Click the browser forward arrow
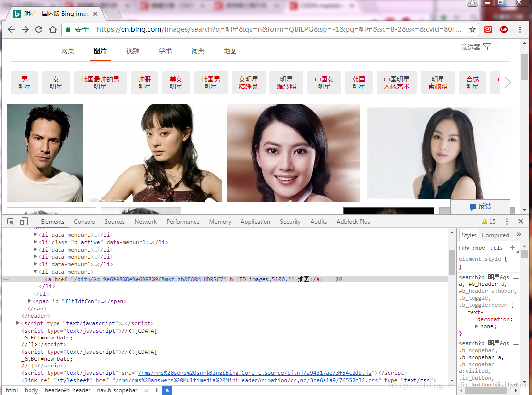Viewport: 532px width, 395px height. pos(25,29)
